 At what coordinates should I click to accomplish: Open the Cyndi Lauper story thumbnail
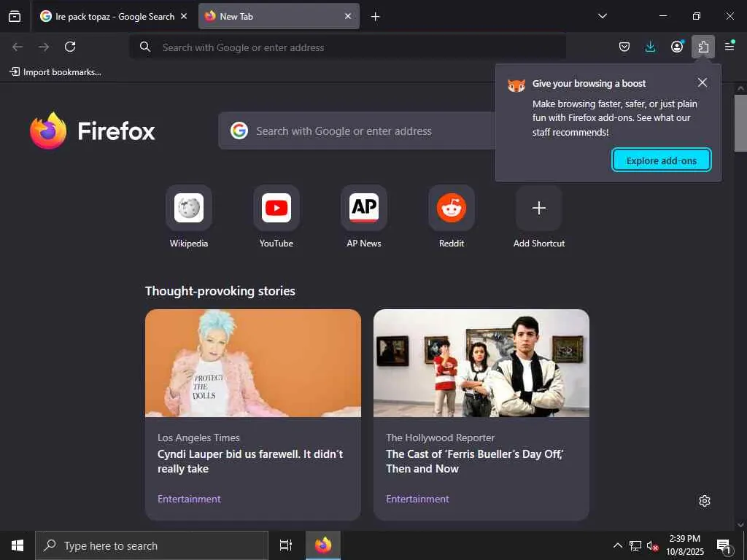253,363
